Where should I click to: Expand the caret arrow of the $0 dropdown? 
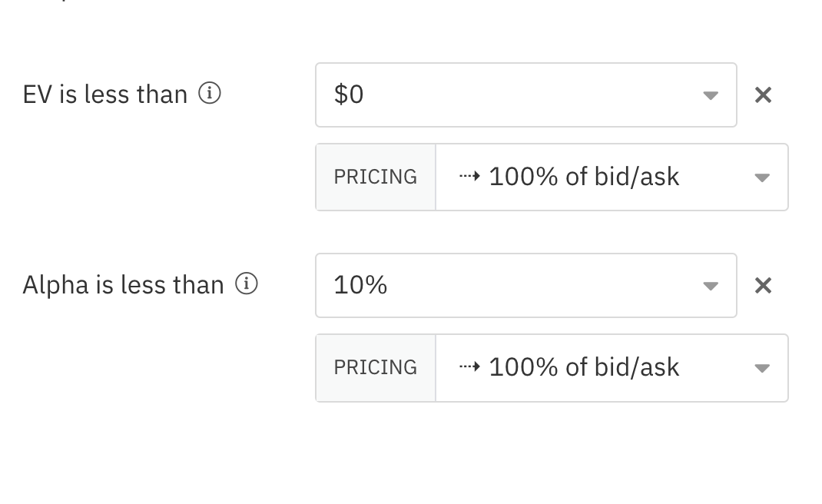[x=711, y=95]
